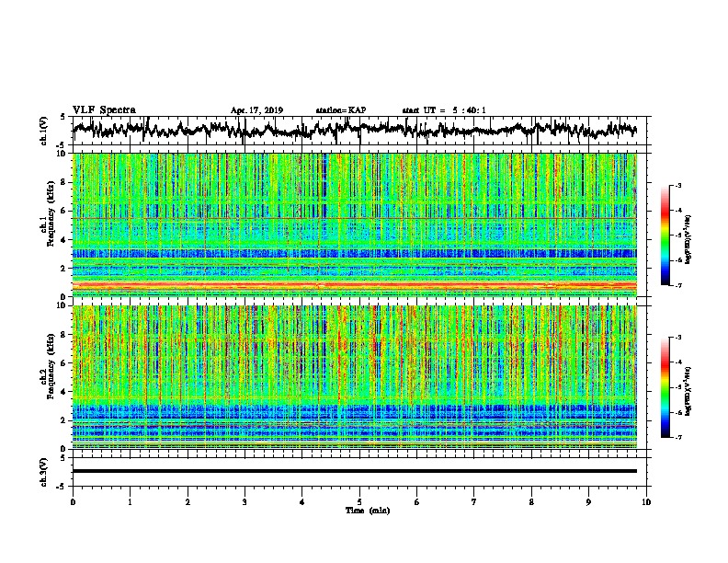Click the thick black ch.3 voltage trace
This screenshot has width=728, height=563.
point(354,471)
